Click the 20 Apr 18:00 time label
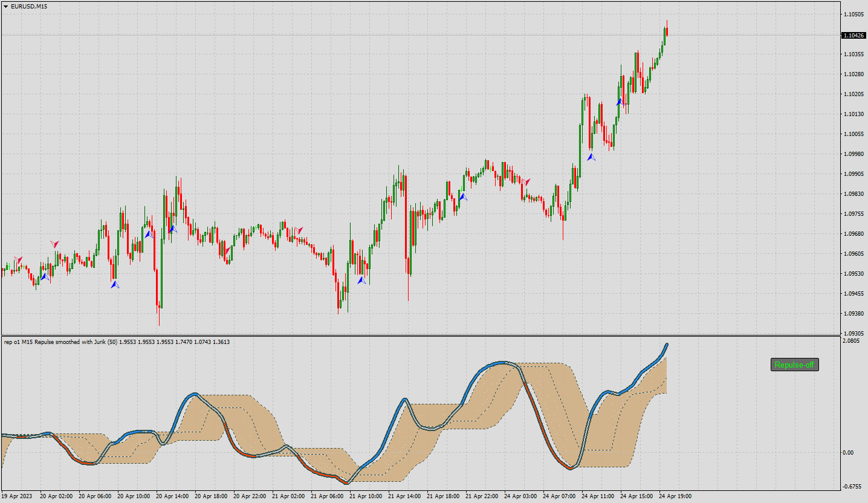This screenshot has height=503, width=868. (212, 496)
